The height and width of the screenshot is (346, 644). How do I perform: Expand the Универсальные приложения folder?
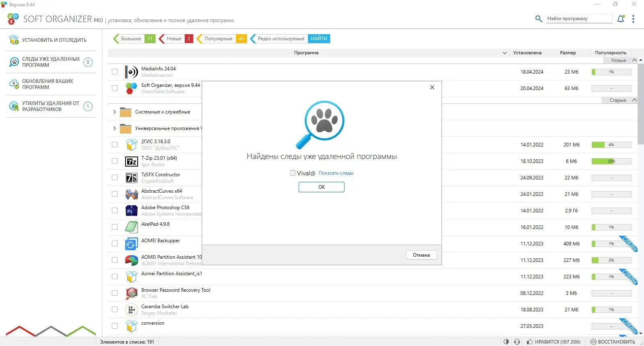[114, 128]
